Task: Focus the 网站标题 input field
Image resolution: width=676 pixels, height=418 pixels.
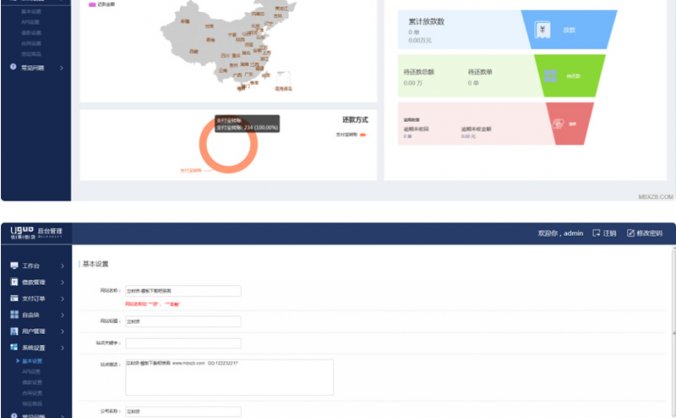Action: 183,321
